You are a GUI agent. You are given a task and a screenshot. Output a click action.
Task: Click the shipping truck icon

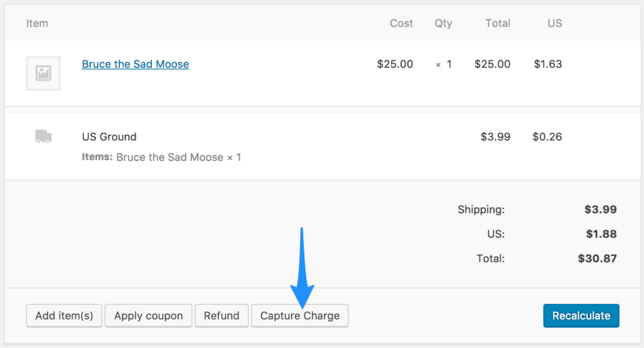pyautogui.click(x=43, y=137)
